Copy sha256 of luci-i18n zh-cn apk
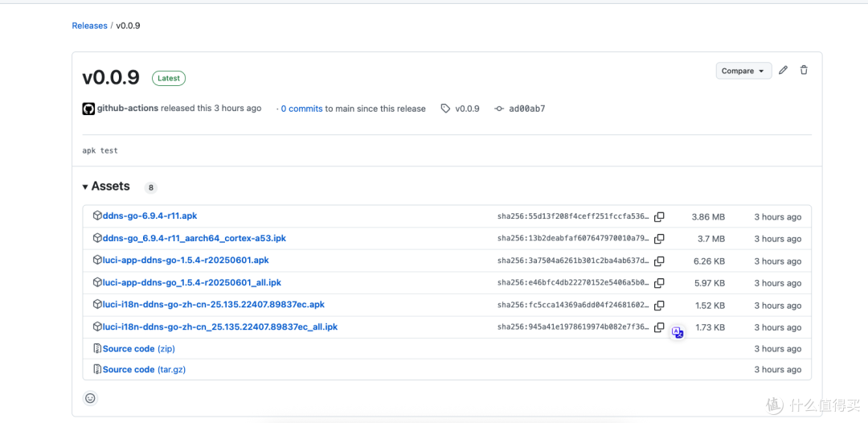This screenshot has height=423, width=868. (659, 305)
